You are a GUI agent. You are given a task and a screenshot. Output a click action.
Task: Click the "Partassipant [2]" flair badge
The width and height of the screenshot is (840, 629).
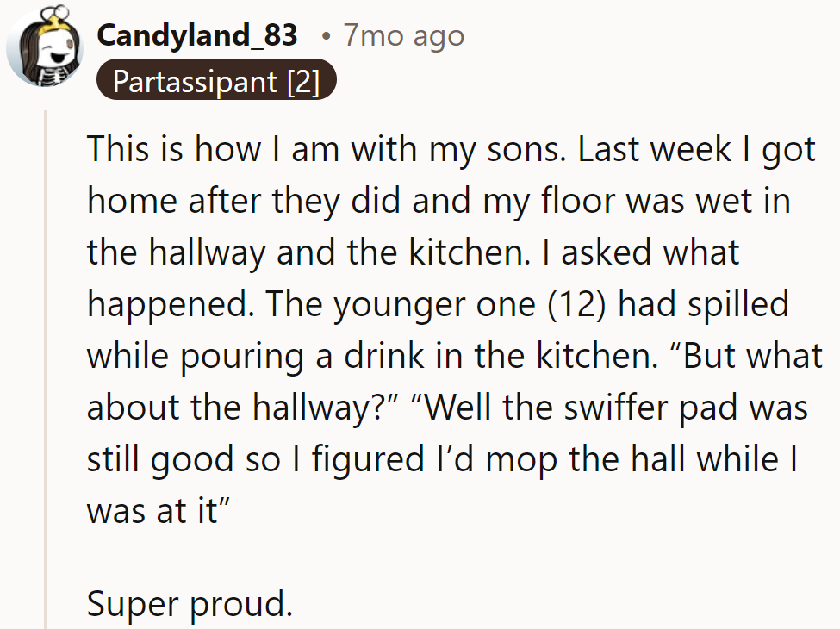(x=215, y=82)
